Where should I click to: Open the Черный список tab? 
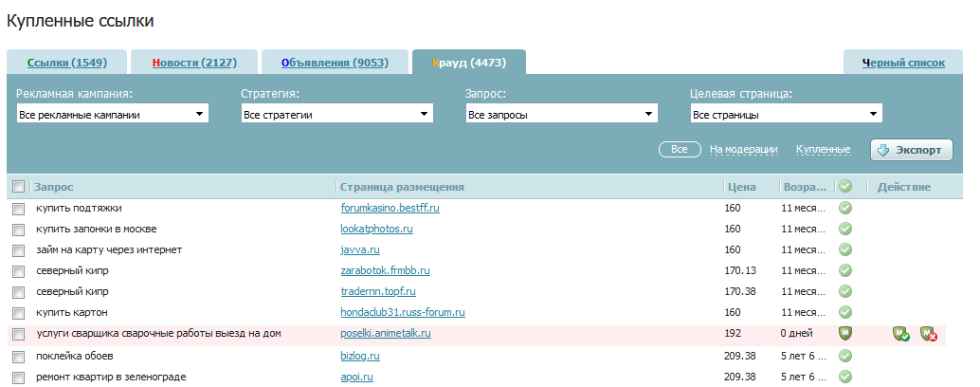click(902, 64)
